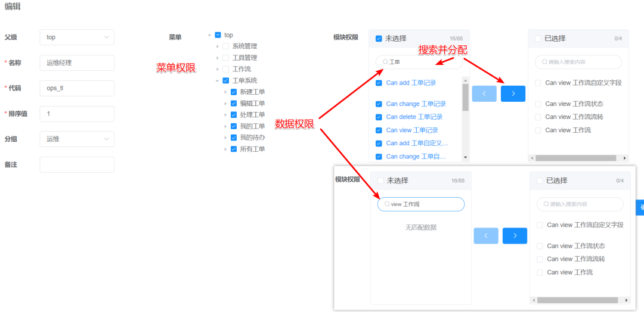The height and width of the screenshot is (312, 644).
Task: Uncheck the 处理工单 checkbox
Action: [x=234, y=115]
